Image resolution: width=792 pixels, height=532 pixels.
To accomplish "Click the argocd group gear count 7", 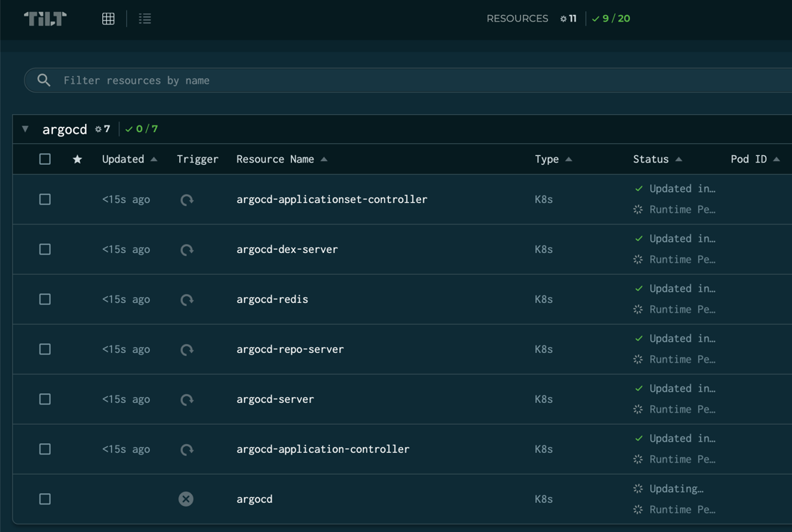I will pos(102,129).
